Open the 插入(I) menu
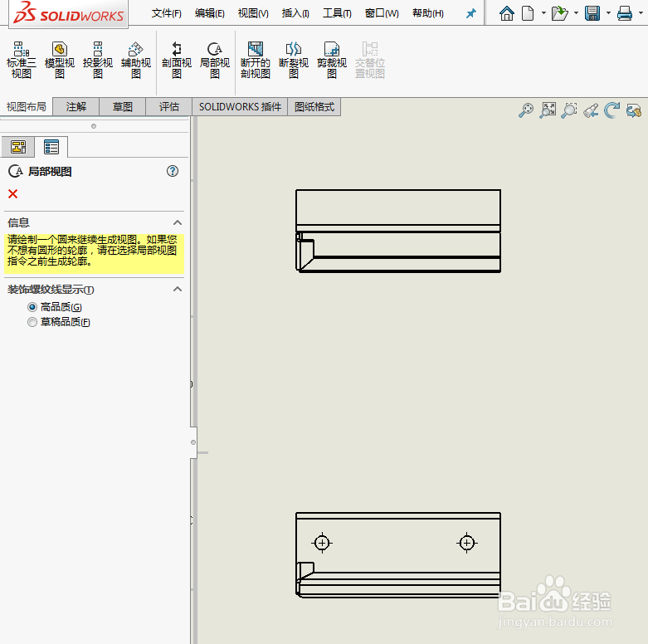648x644 pixels. (295, 13)
